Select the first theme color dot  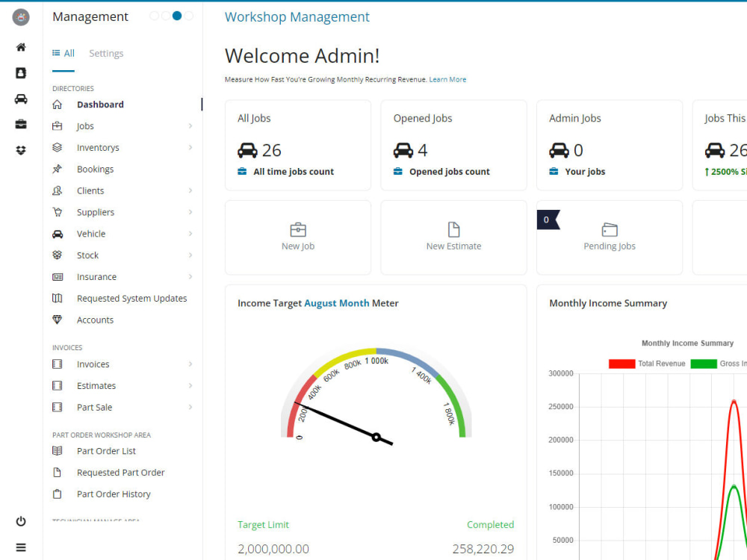point(154,16)
